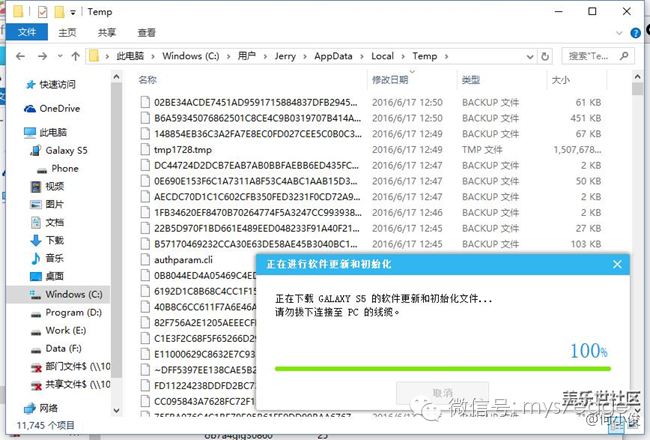The height and width of the screenshot is (440, 650).
Task: Open 文档 folder in navigation pane
Action: [x=47, y=222]
